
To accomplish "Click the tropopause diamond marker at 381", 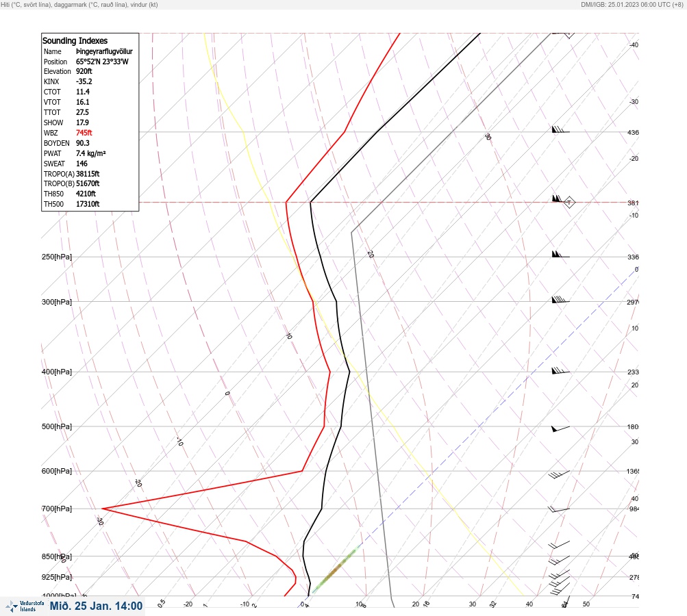I will (x=569, y=203).
